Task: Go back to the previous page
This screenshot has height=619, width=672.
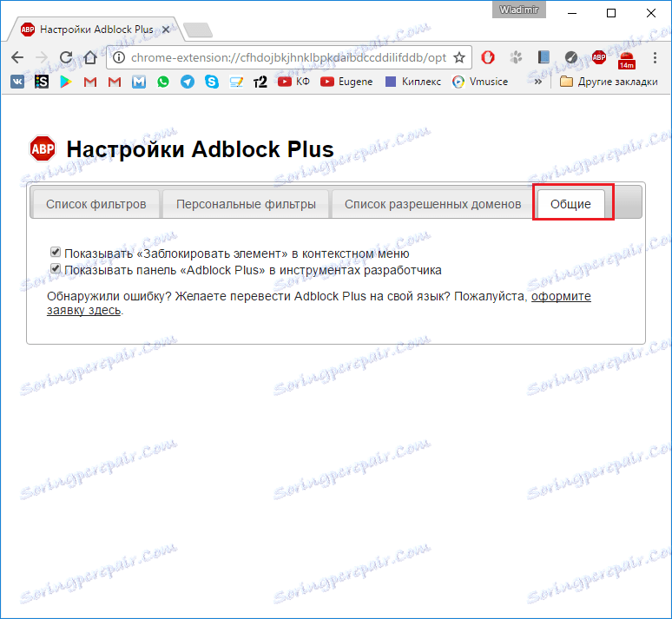Action: pos(17,57)
